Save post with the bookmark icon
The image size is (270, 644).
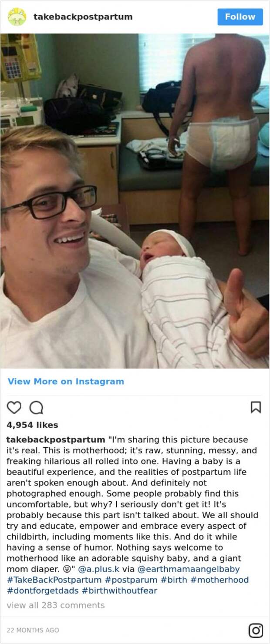point(256,407)
